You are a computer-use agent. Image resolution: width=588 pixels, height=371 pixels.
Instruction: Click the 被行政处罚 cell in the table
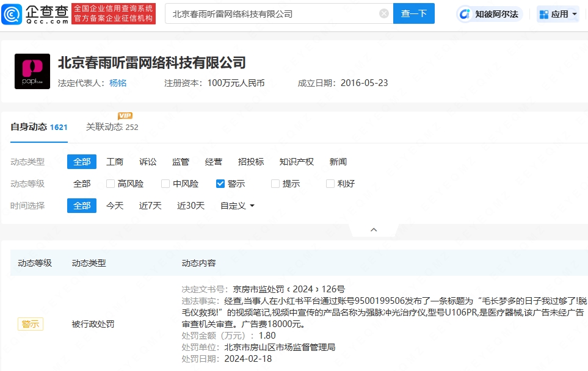(x=93, y=324)
